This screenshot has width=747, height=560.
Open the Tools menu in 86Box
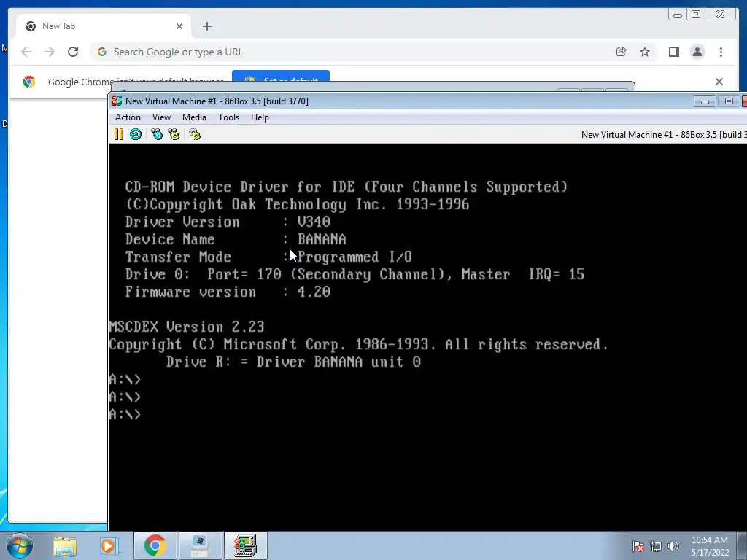click(228, 117)
